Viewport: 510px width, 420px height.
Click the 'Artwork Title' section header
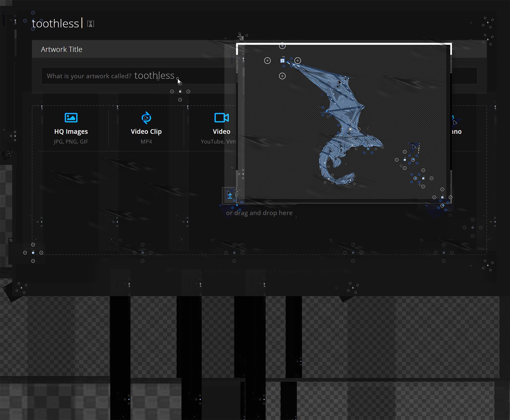(x=61, y=49)
